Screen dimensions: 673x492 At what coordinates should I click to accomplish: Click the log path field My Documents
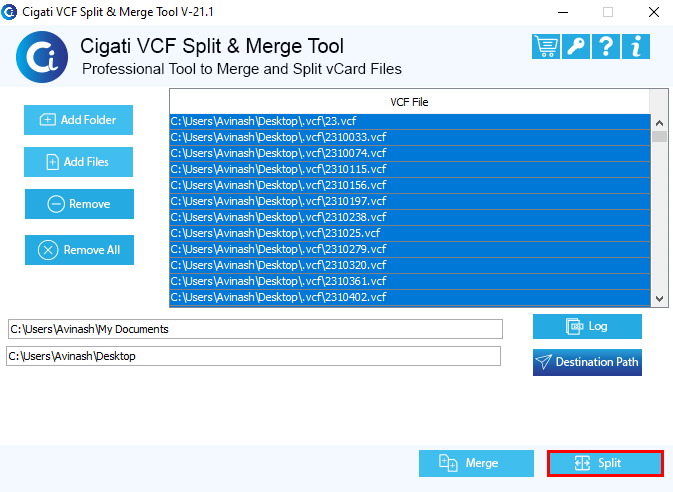(255, 329)
